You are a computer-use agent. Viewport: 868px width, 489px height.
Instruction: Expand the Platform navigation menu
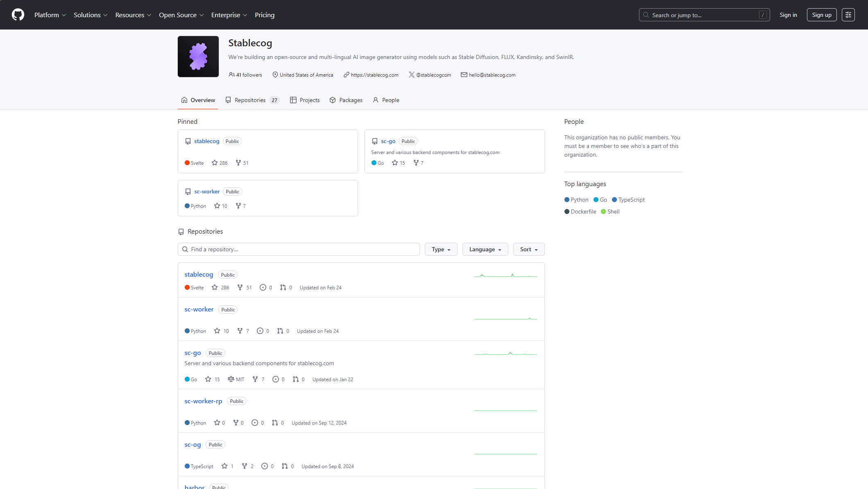[50, 15]
